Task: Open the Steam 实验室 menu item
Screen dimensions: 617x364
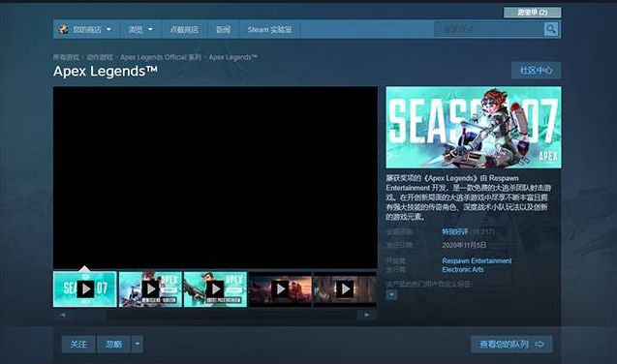Action: tap(269, 29)
